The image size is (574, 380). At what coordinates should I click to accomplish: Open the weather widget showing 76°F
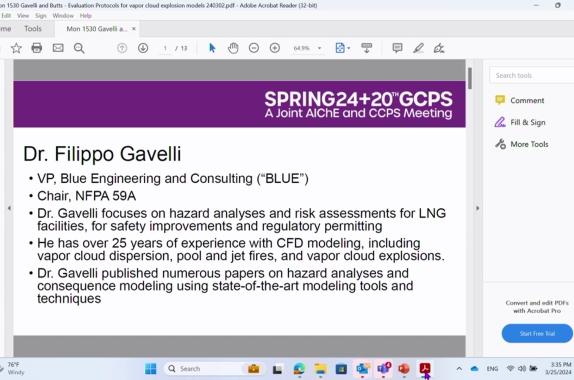tap(14, 368)
